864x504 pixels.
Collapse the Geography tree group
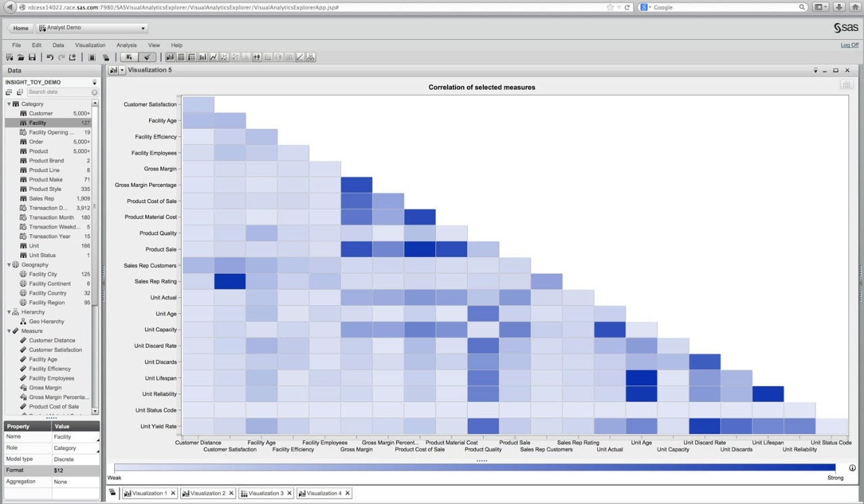click(x=9, y=265)
